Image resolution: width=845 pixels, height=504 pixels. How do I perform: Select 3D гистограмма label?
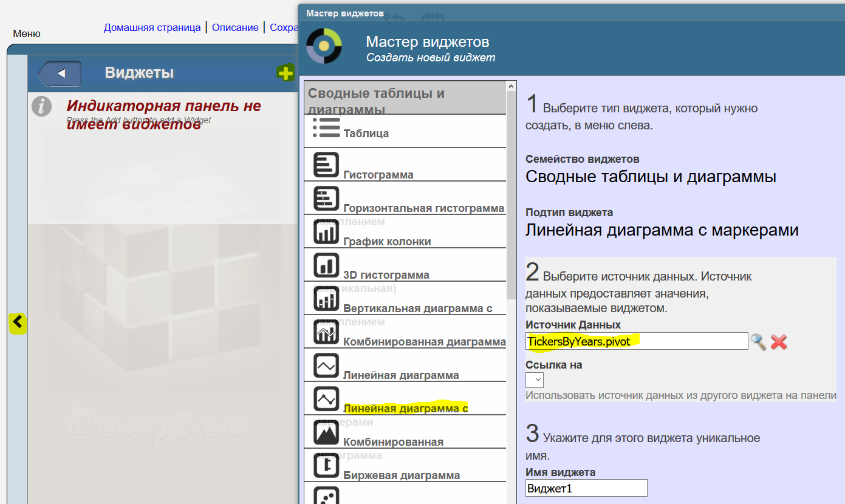tap(386, 275)
